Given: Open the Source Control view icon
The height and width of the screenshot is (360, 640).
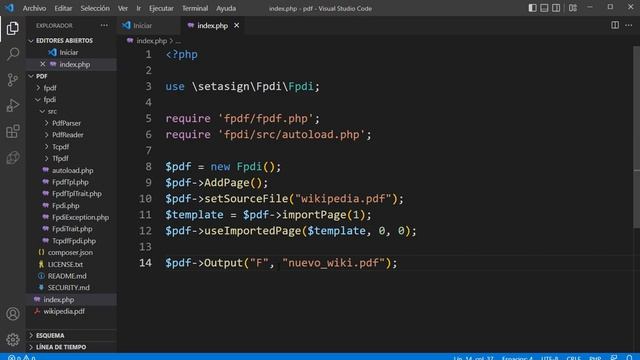Looking at the screenshot, I should pyautogui.click(x=13, y=80).
